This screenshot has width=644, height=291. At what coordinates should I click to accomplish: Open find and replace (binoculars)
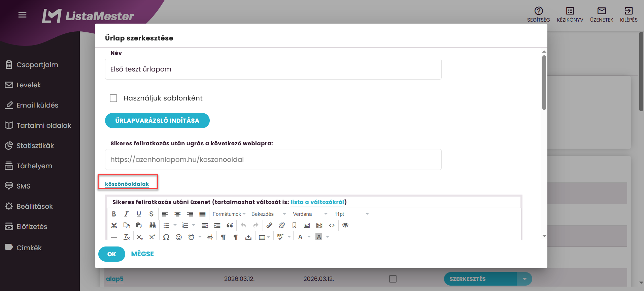pyautogui.click(x=152, y=226)
